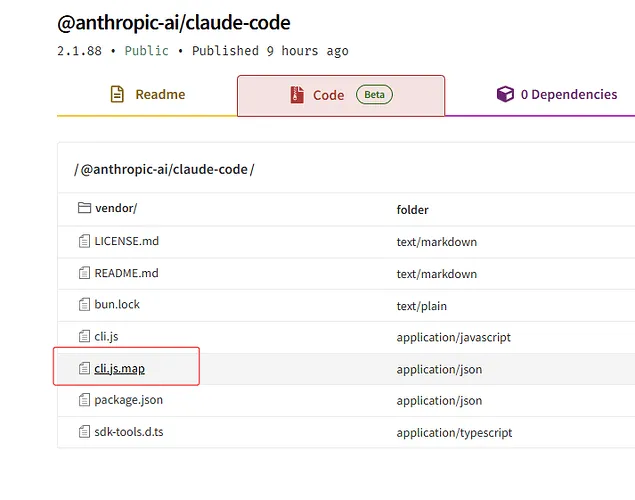This screenshot has width=635, height=500.
Task: Open the cli.js.map file link
Action: [x=119, y=369]
